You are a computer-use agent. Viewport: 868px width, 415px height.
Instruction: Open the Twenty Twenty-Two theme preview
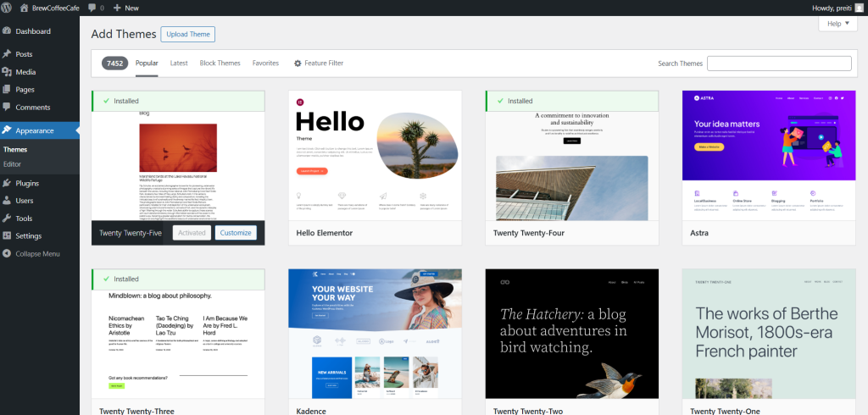click(572, 334)
